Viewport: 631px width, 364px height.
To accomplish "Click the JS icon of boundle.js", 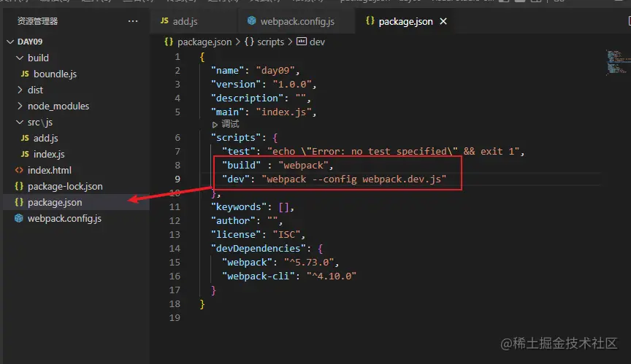I will tap(25, 74).
